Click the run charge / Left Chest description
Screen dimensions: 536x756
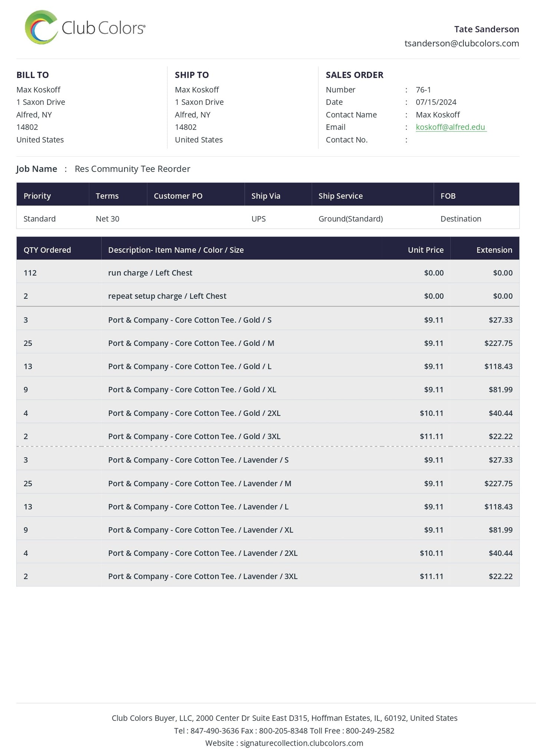[150, 273]
